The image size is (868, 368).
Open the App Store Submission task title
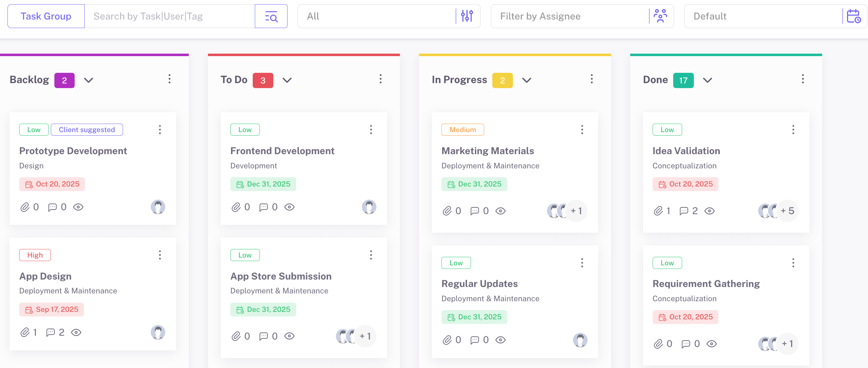[281, 276]
